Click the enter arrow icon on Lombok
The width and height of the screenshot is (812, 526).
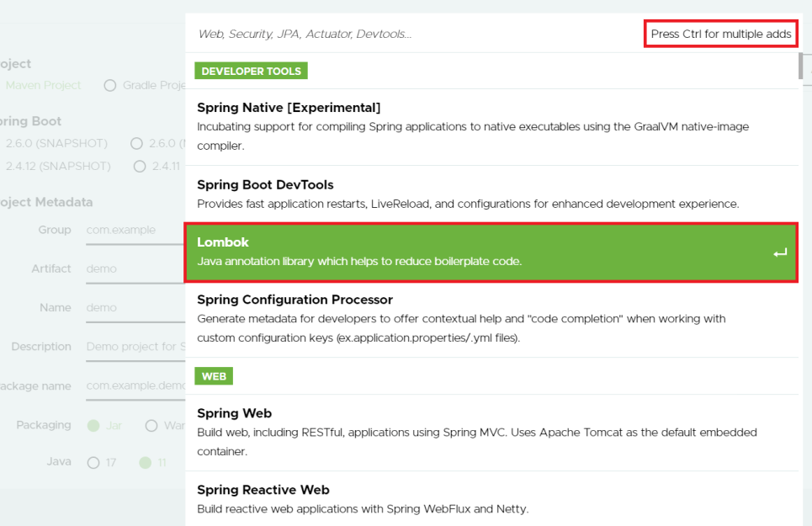click(780, 252)
